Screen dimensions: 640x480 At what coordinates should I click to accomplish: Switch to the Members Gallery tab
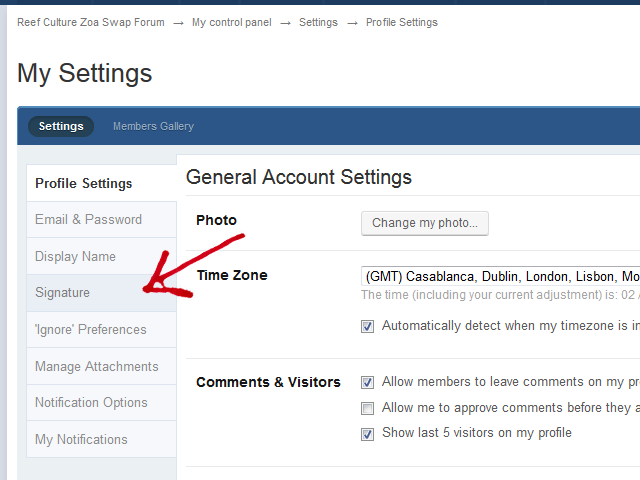(x=153, y=127)
